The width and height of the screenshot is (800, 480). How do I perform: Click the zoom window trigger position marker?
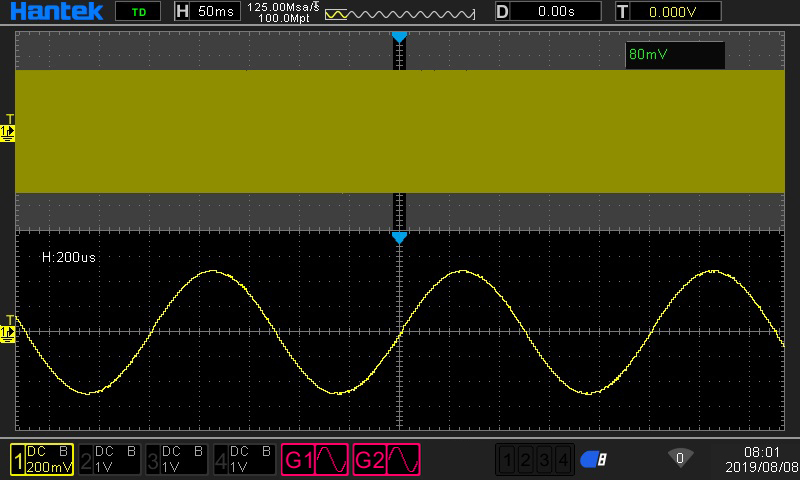399,238
